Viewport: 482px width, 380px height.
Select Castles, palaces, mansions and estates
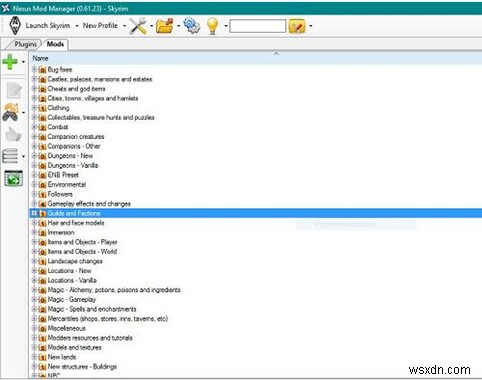100,79
